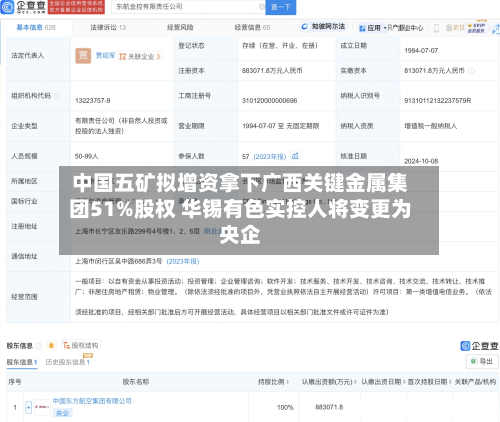Click the China Eastern logo thumbnail in row 1

tap(42, 407)
